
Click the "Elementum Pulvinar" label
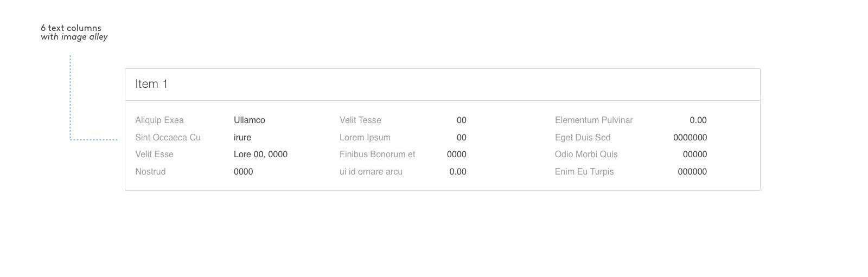[593, 120]
